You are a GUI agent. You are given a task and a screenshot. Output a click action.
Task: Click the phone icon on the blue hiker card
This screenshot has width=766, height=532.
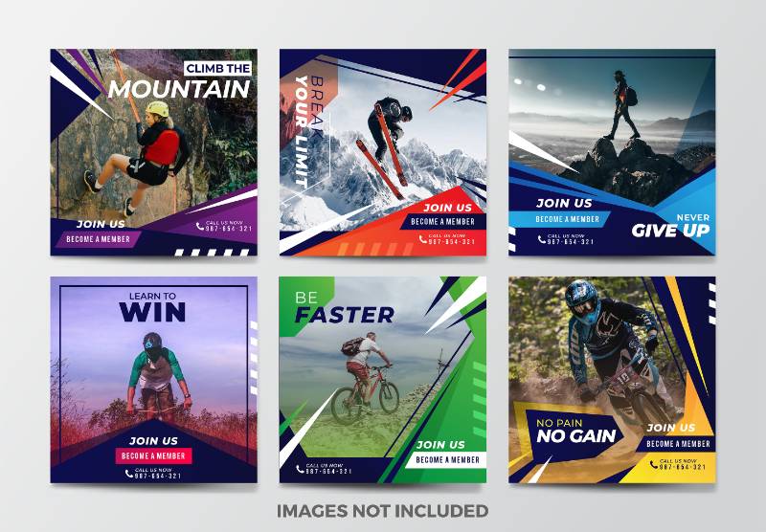pyautogui.click(x=541, y=239)
